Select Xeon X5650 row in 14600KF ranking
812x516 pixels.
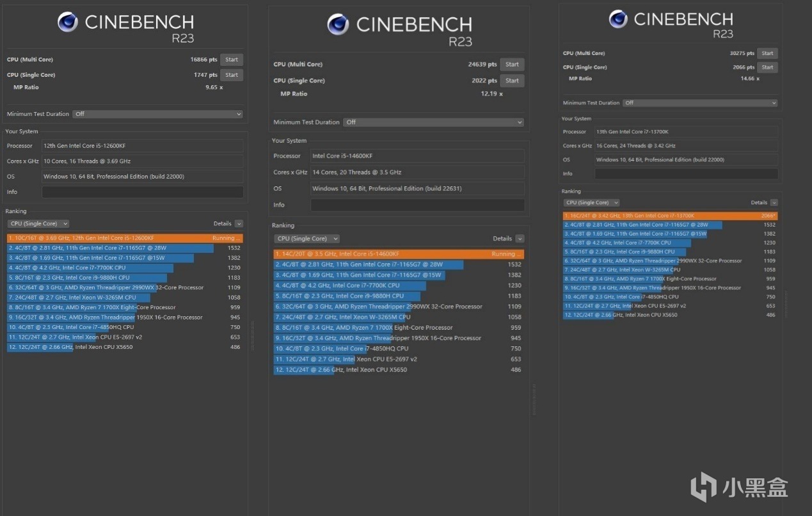[399, 370]
